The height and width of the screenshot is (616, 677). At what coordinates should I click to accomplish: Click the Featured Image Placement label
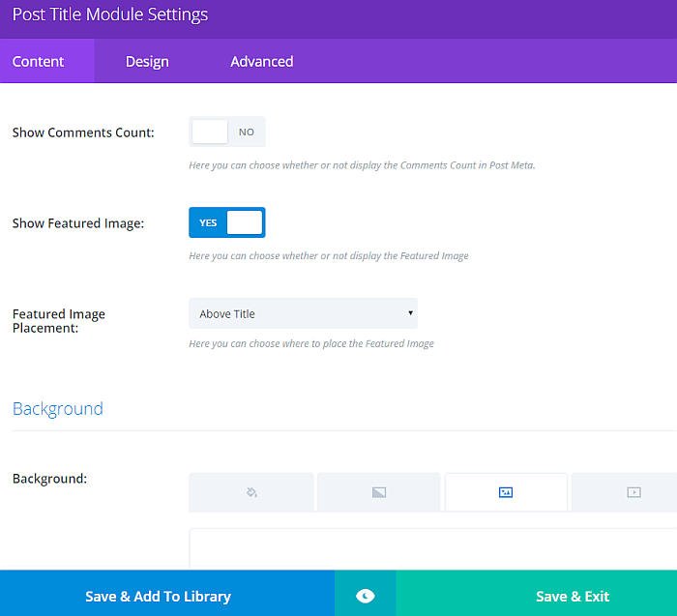tap(59, 320)
